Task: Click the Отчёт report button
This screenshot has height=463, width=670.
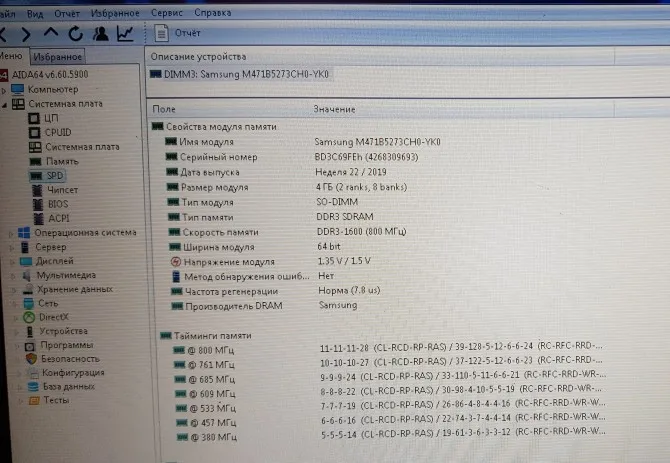Action: pyautogui.click(x=178, y=33)
